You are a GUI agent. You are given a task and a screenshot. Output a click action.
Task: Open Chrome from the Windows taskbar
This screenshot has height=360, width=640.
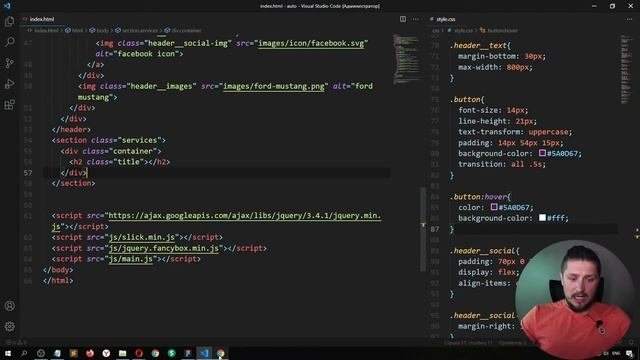pyautogui.click(x=155, y=353)
